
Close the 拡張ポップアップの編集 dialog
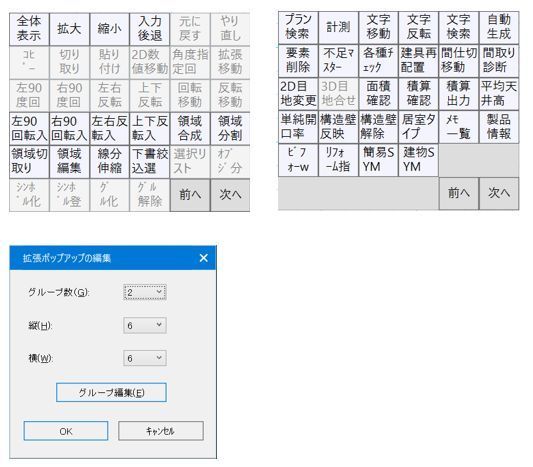(x=204, y=258)
